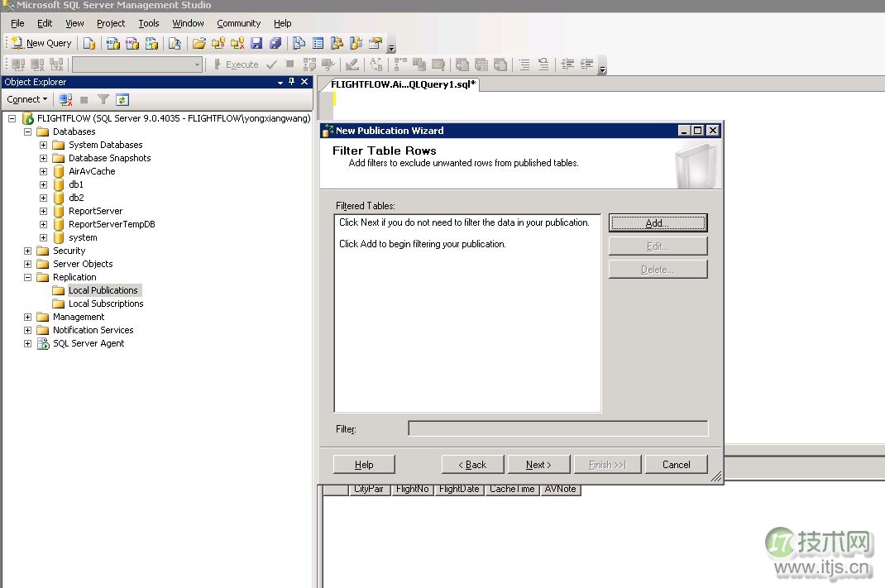
Task: Open the SQL Editor toolbar options arrow
Action: [602, 68]
